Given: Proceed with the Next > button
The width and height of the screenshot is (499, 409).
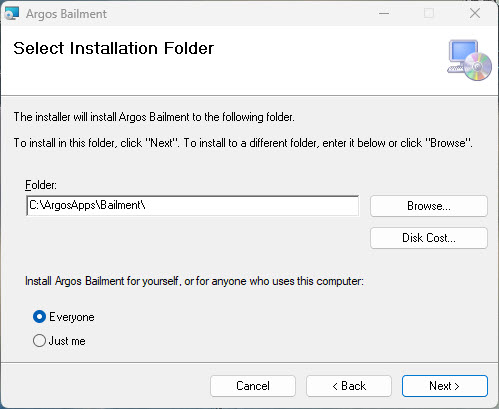Looking at the screenshot, I should point(445,386).
